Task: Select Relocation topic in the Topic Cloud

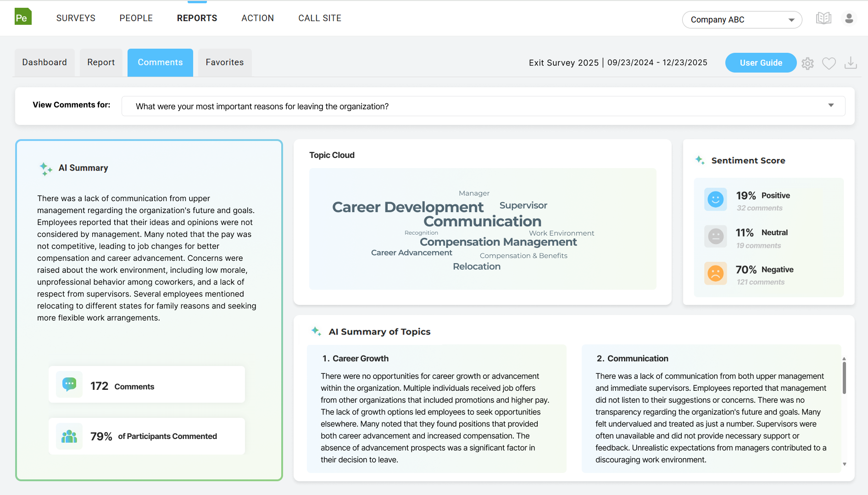Action: (477, 266)
